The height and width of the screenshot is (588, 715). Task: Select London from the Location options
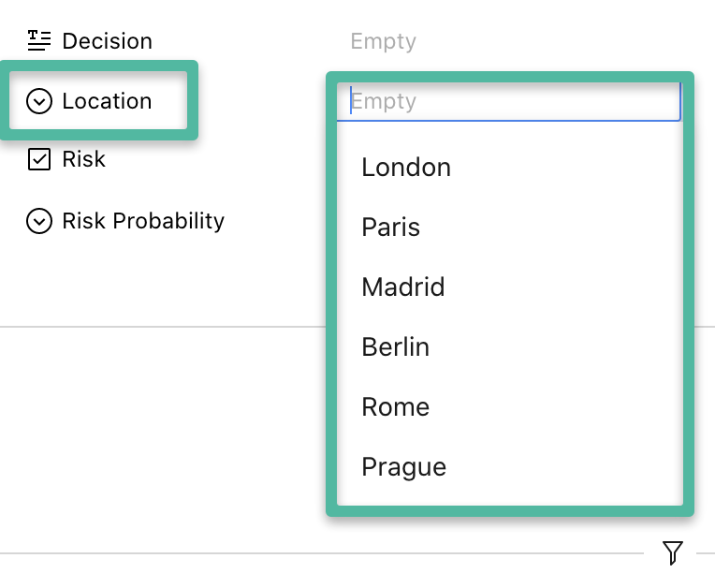[x=406, y=168]
